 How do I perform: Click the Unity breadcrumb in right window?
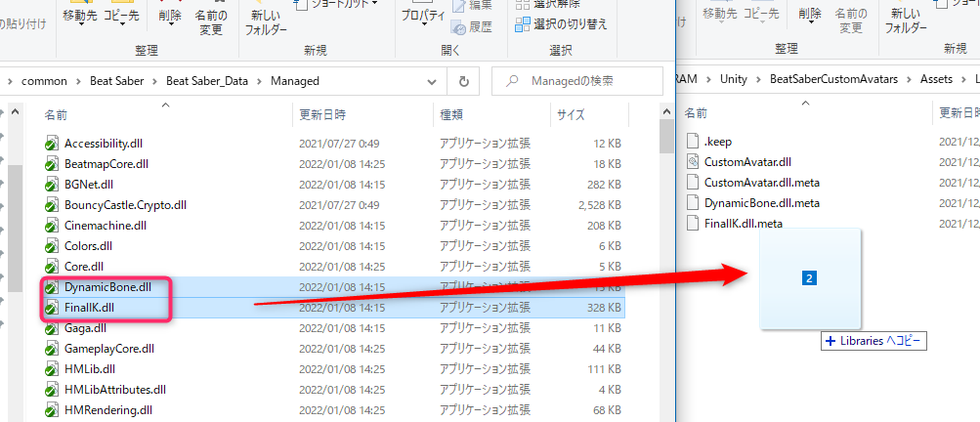(733, 79)
